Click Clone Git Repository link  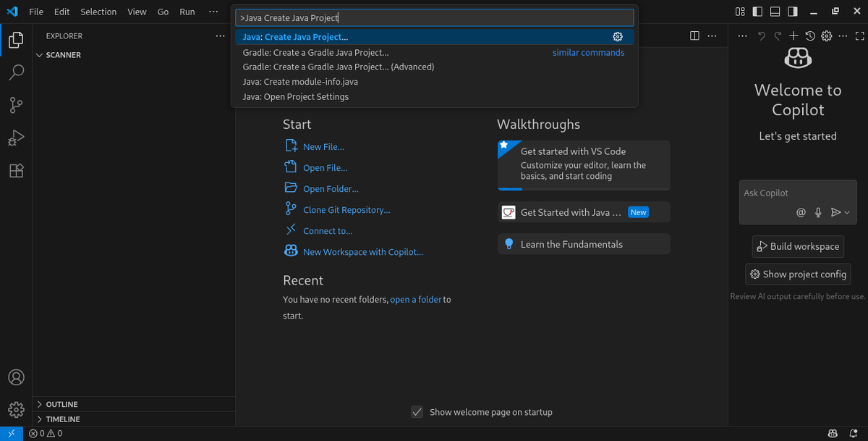(346, 209)
